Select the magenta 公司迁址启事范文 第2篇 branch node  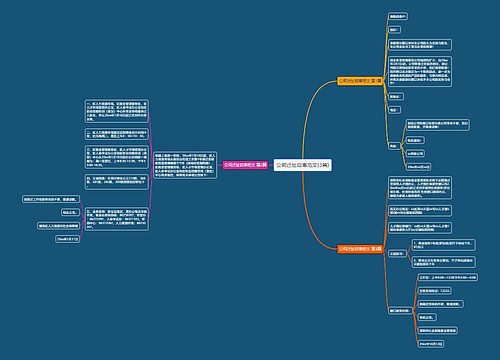pos(245,165)
